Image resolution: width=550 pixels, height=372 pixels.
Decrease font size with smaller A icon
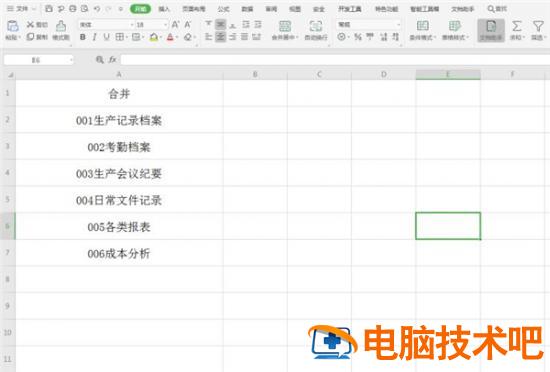188,25
